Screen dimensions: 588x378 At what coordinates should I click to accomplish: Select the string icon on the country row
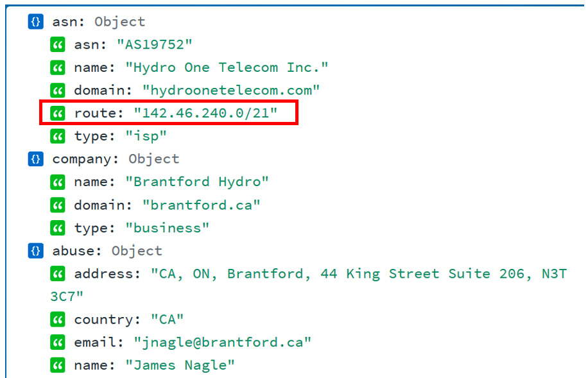coord(58,320)
